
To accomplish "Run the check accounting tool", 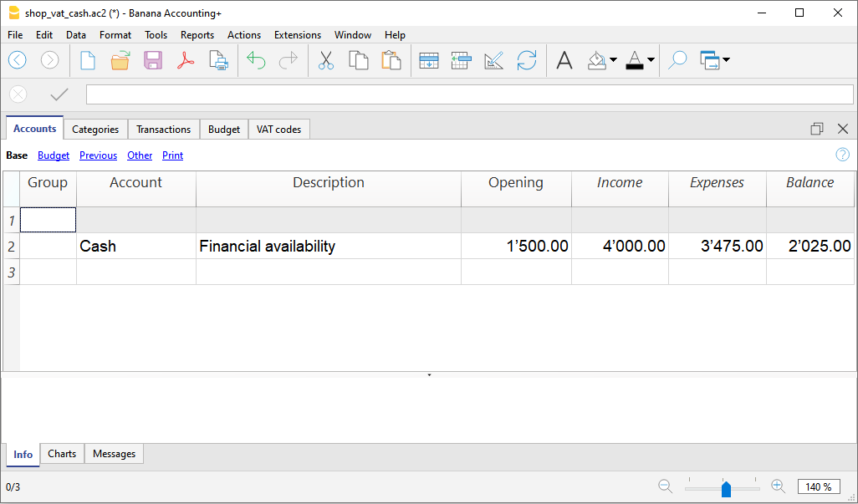I will (x=493, y=60).
